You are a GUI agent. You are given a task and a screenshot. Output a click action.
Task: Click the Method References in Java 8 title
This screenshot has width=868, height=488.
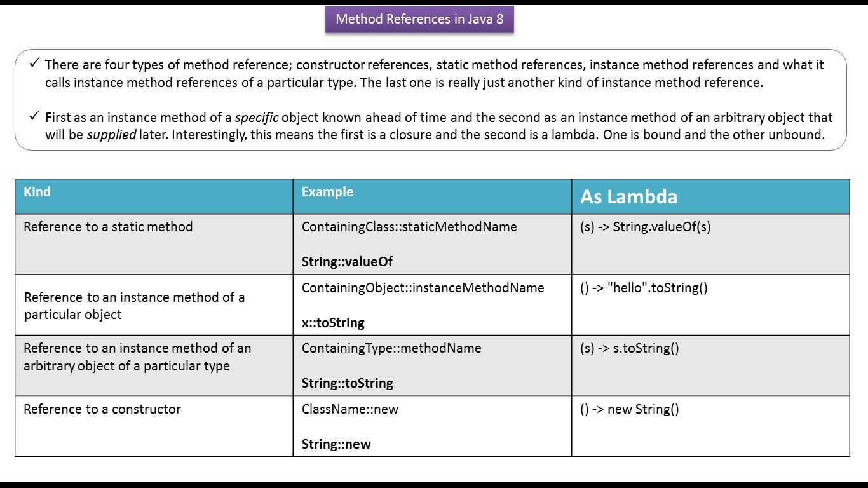click(x=419, y=19)
